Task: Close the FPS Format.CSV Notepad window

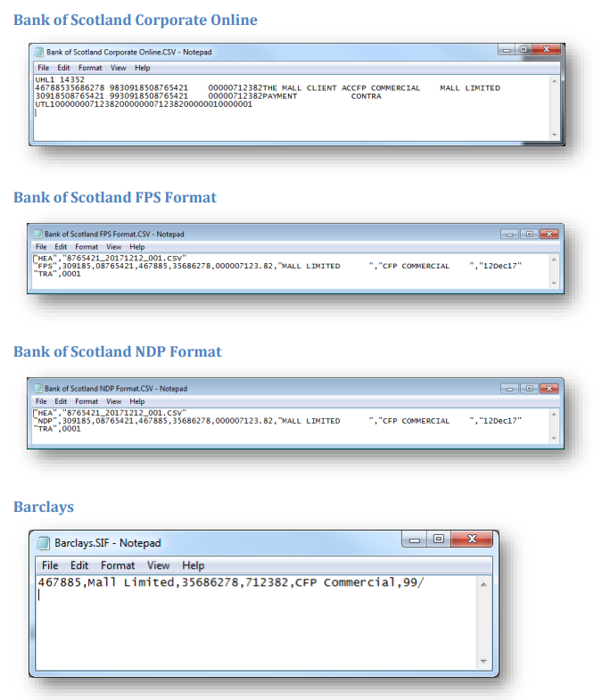Action: point(549,235)
